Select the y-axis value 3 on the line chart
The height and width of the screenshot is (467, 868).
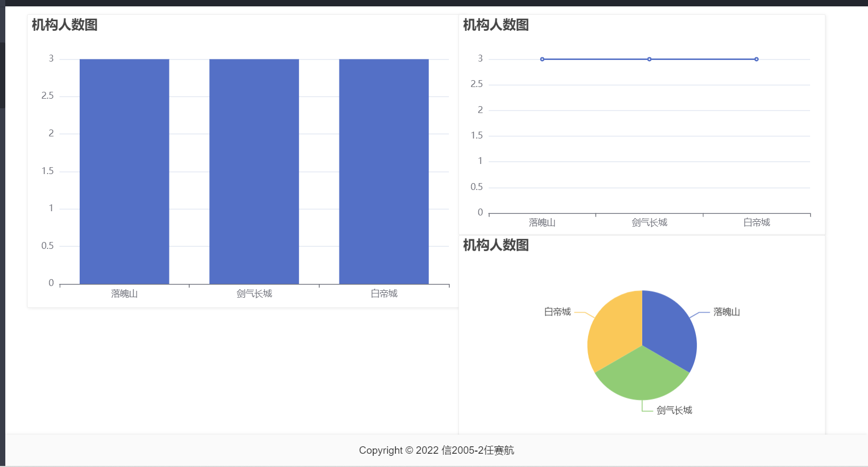[x=480, y=58]
